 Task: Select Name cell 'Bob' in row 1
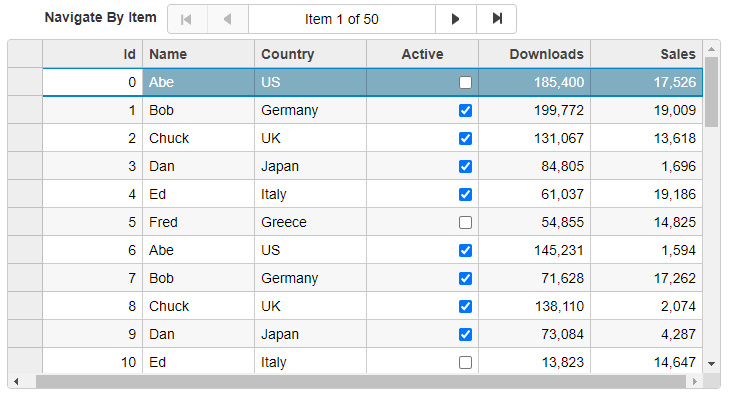[x=199, y=110]
